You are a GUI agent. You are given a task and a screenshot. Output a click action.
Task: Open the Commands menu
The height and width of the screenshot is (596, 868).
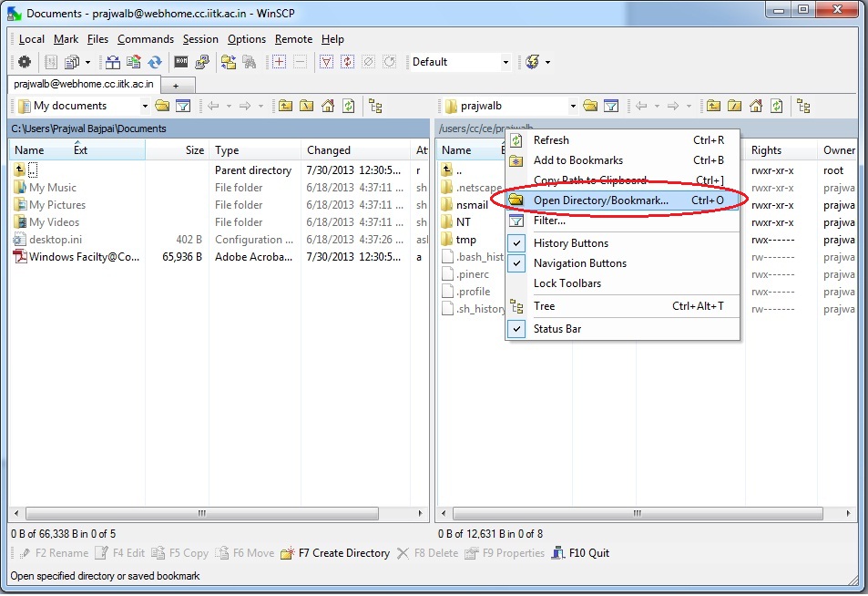146,39
